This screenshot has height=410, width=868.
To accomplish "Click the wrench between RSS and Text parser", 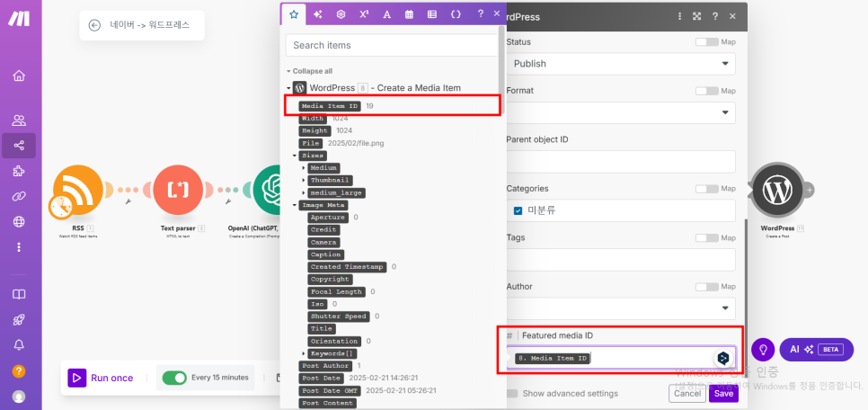I will tap(128, 201).
